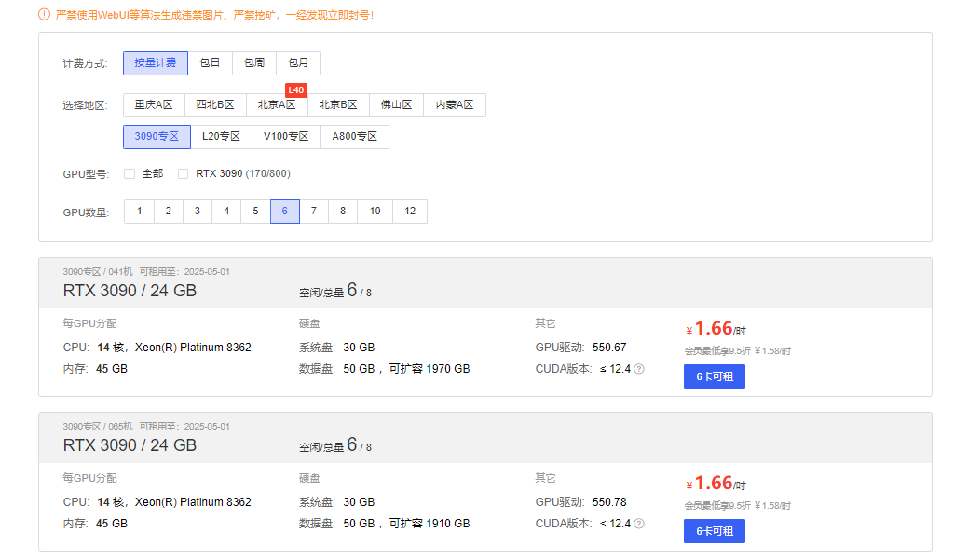Choose the 北京A区 region
The image size is (968, 560).
click(278, 105)
